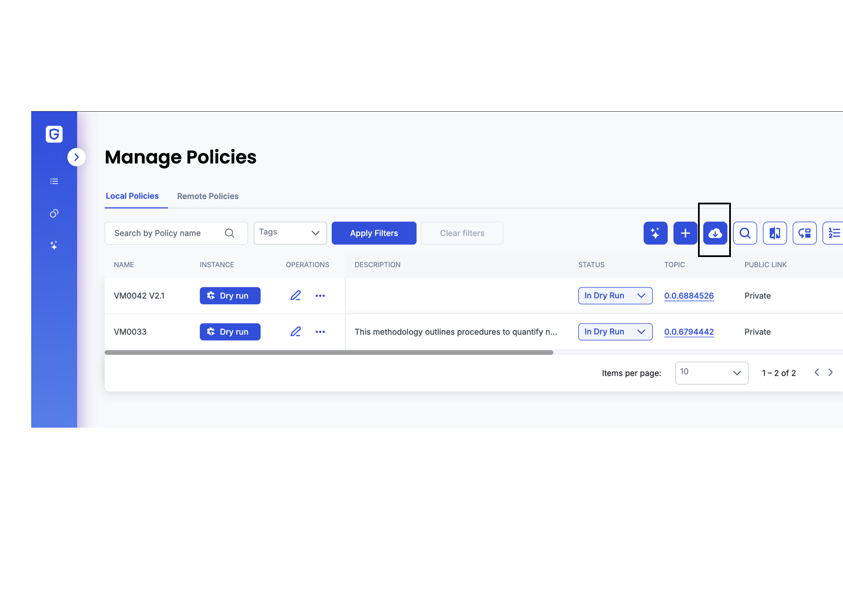The image size is (843, 616).
Task: Click the import policy cloud download icon
Action: coord(715,233)
